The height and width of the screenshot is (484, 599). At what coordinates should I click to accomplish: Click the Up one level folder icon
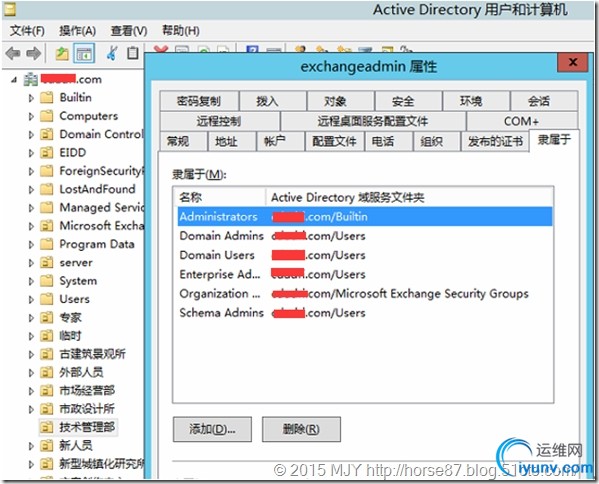tap(62, 53)
